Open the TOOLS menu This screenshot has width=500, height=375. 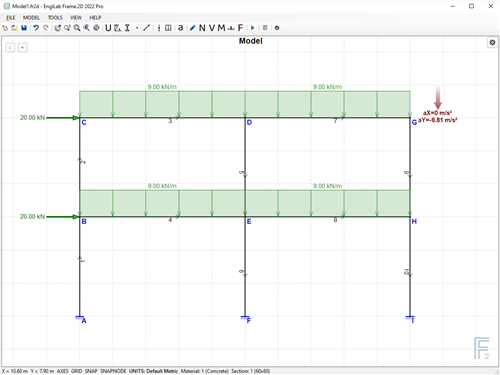55,18
